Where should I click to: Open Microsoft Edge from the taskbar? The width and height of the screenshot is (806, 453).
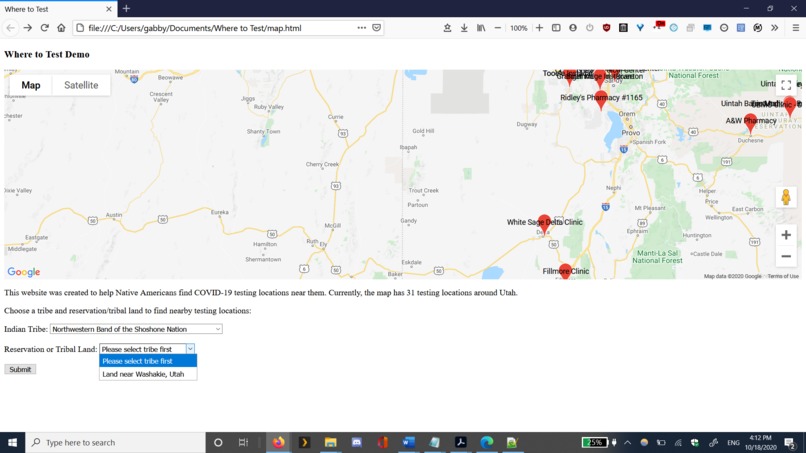486,442
